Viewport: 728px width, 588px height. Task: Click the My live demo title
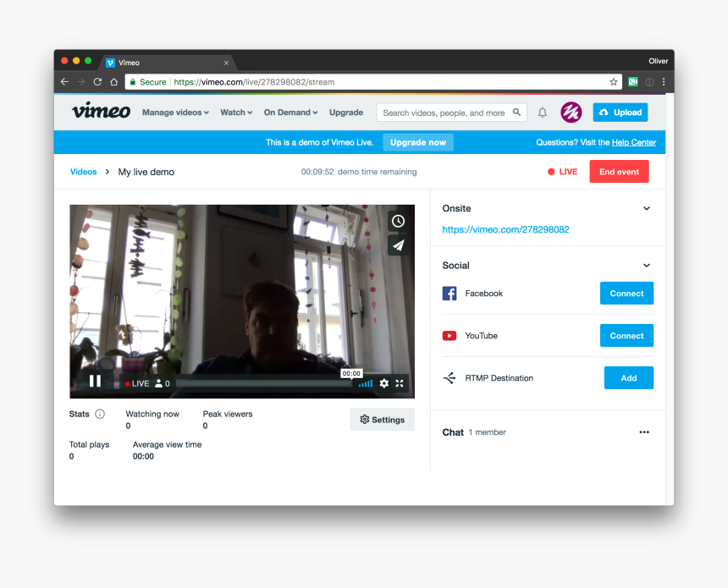click(x=146, y=172)
